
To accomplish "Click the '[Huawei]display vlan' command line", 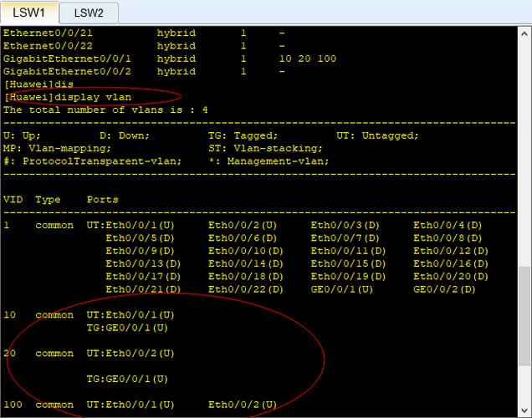I will pyautogui.click(x=68, y=97).
